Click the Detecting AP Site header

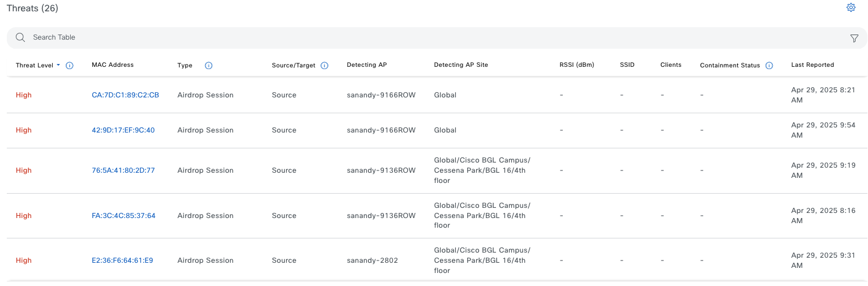[460, 65]
